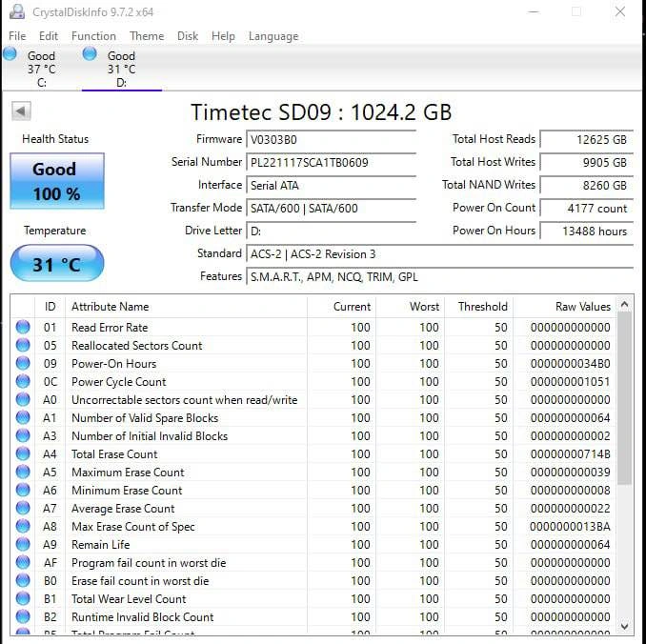Open the Theme menu
The width and height of the screenshot is (646, 644).
click(x=147, y=36)
